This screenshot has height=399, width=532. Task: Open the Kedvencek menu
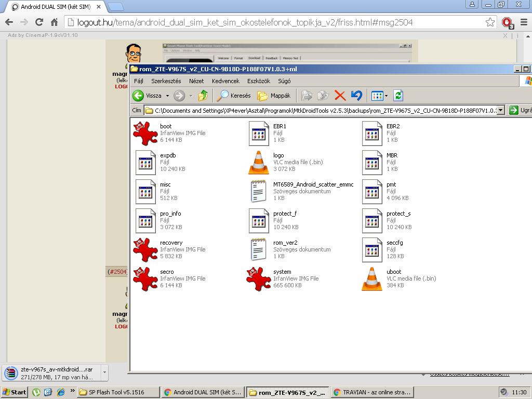[225, 81]
